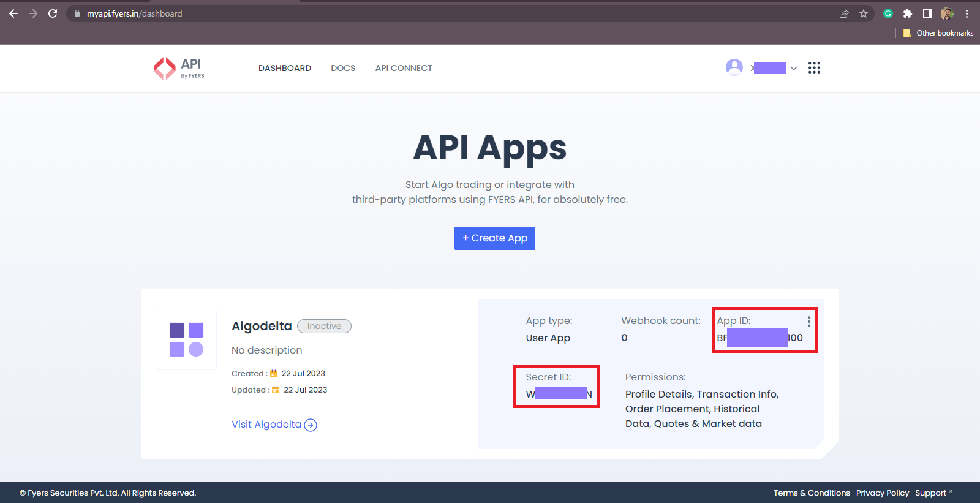Open Chrome's three-dot options menu
This screenshot has width=980, height=503.
[967, 13]
